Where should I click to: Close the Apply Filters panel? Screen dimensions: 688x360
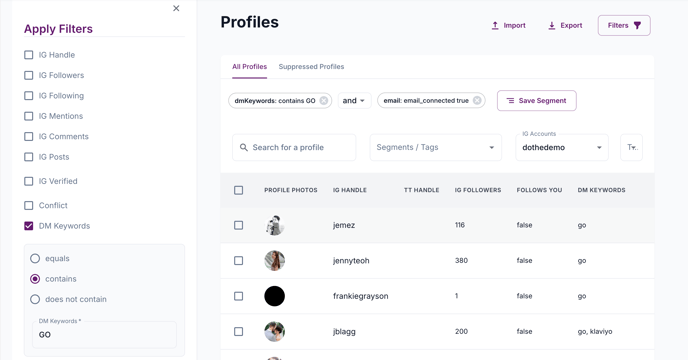[176, 8]
